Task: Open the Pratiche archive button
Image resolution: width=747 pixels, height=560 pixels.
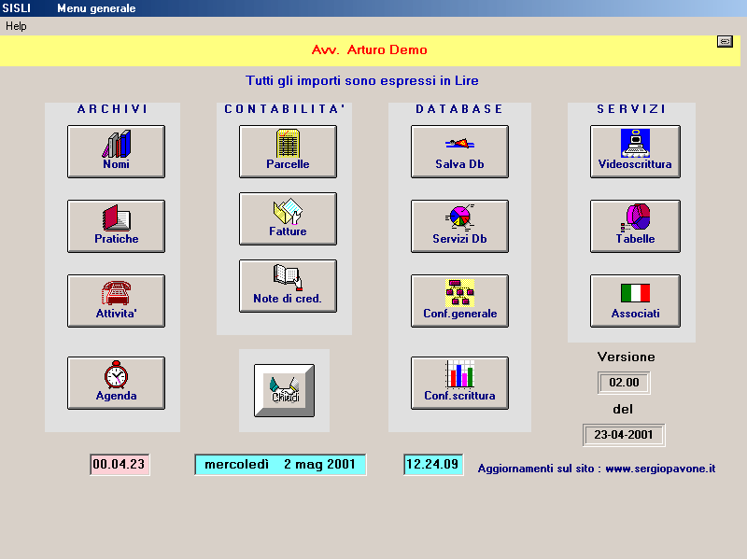Action: click(x=116, y=226)
